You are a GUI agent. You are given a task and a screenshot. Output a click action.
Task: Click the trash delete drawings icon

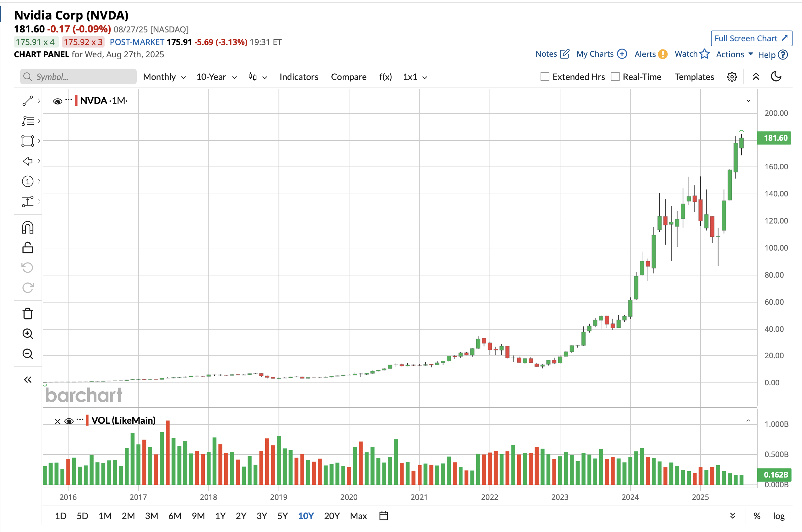pos(27,314)
